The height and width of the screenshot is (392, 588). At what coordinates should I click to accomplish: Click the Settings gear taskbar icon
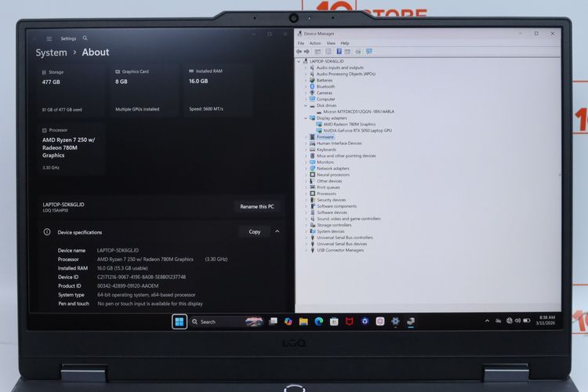point(395,321)
